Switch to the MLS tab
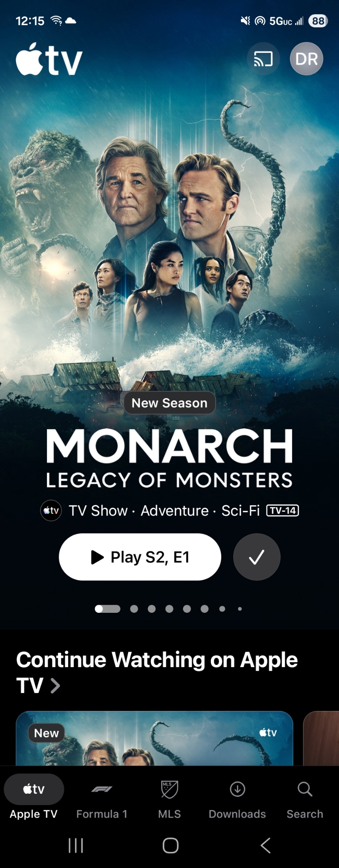339x868 pixels. (169, 801)
